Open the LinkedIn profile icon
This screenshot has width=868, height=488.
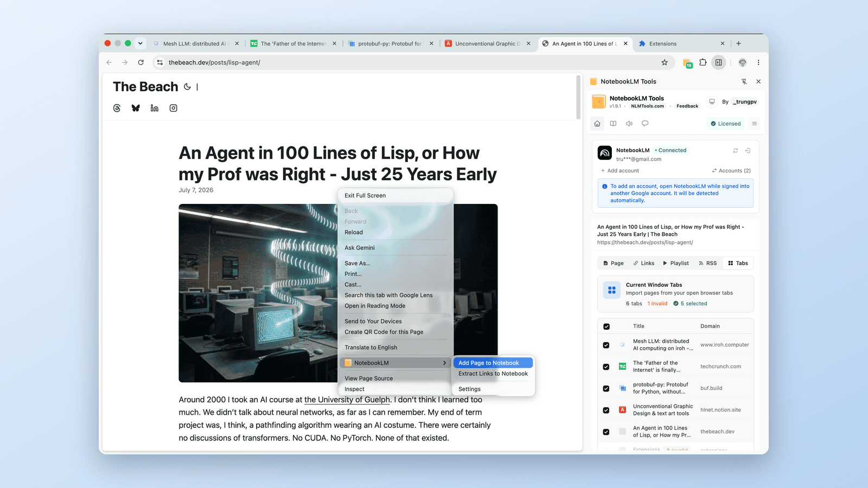[x=155, y=108]
